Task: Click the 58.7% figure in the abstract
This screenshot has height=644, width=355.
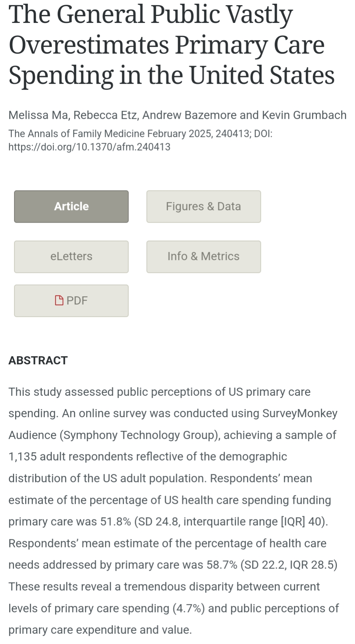Action: [x=222, y=565]
